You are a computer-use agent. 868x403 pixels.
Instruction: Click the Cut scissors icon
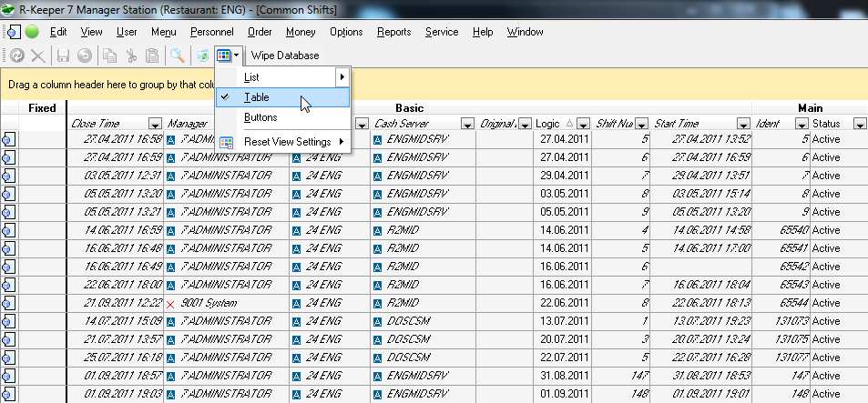click(131, 55)
